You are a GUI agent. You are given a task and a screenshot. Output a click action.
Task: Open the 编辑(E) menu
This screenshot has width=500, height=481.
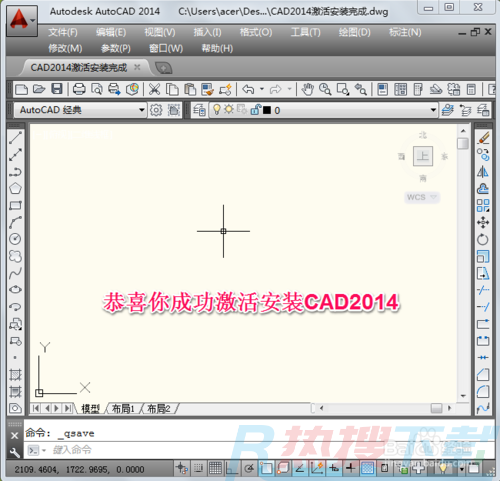point(111,32)
